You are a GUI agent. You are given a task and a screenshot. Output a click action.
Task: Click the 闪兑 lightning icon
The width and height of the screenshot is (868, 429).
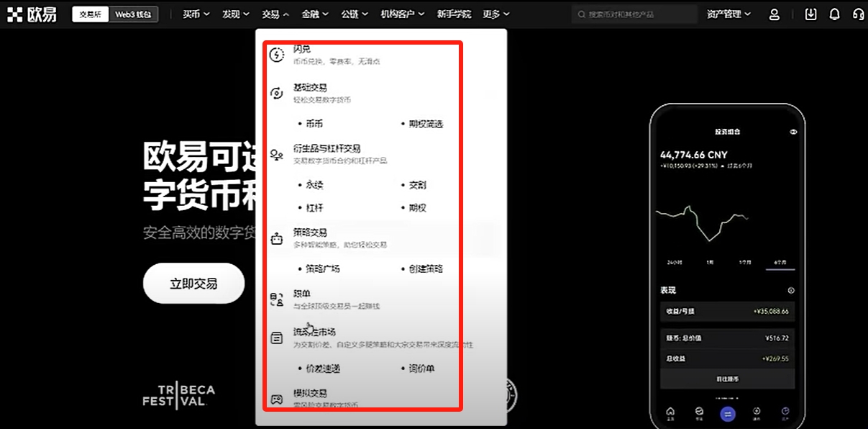tap(277, 55)
